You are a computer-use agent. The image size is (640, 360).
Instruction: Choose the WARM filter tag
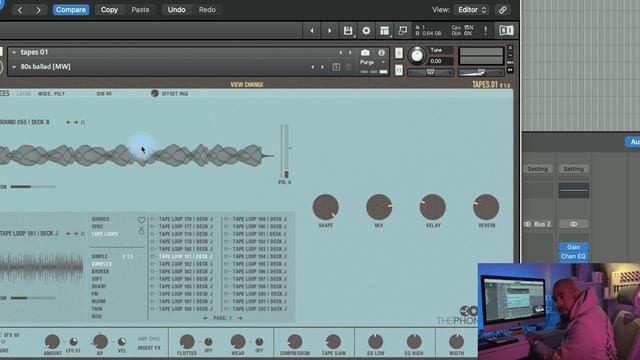click(98, 301)
